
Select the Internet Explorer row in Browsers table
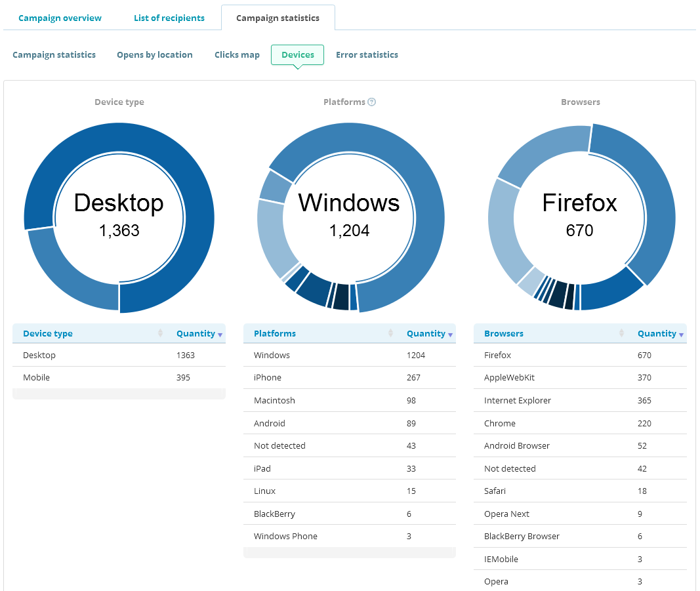(x=580, y=401)
